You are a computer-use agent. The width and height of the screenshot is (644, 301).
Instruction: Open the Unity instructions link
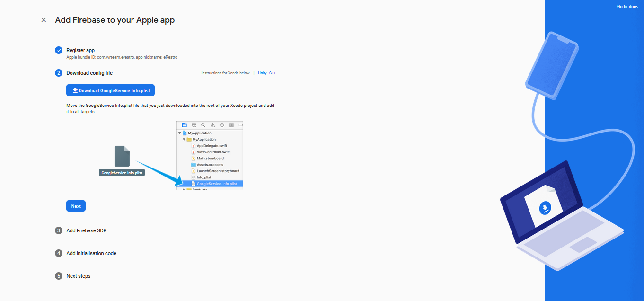pyautogui.click(x=262, y=73)
